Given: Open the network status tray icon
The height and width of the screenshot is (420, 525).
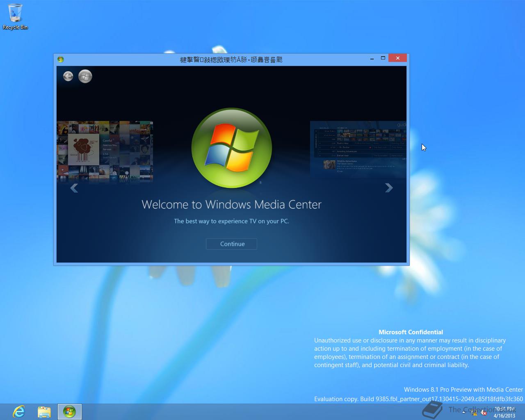Looking at the screenshot, I should tap(474, 412).
